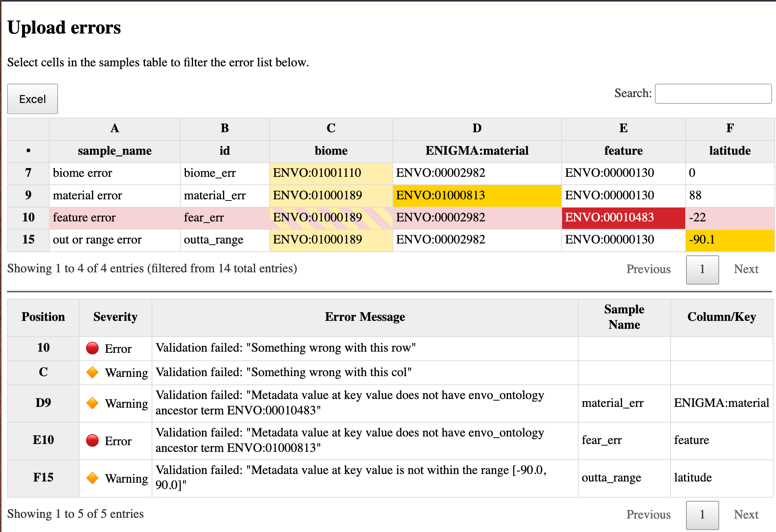The image size is (776, 532).
Task: Click the Warning icon for position D9
Action: 92,403
